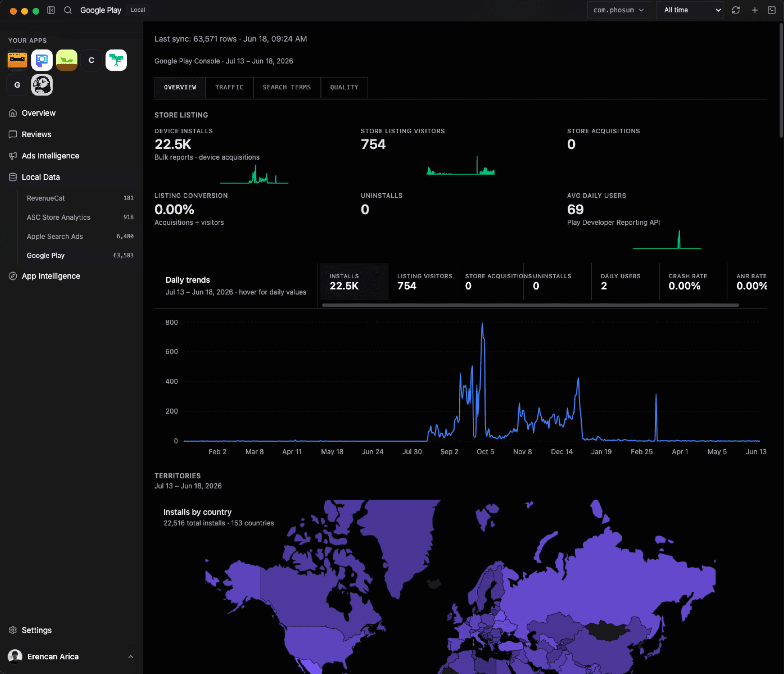Viewport: 784px width, 674px height.
Task: Click the plus add icon
Action: (755, 10)
